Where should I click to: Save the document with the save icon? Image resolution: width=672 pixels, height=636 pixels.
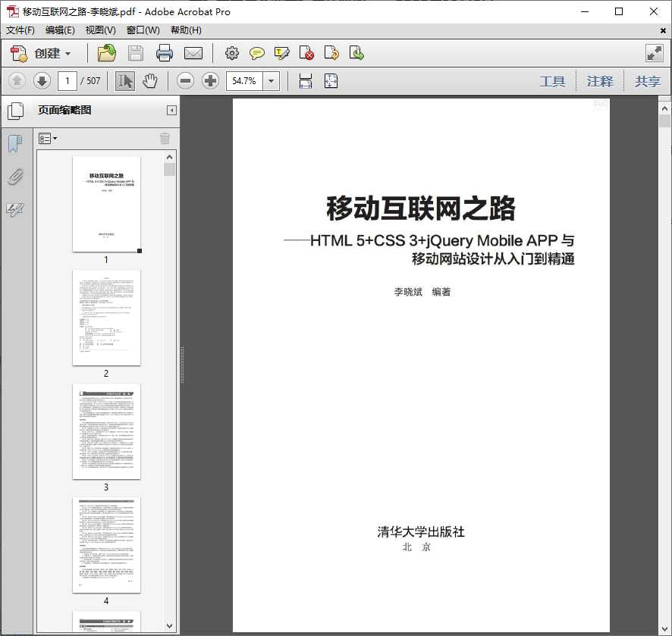click(136, 53)
